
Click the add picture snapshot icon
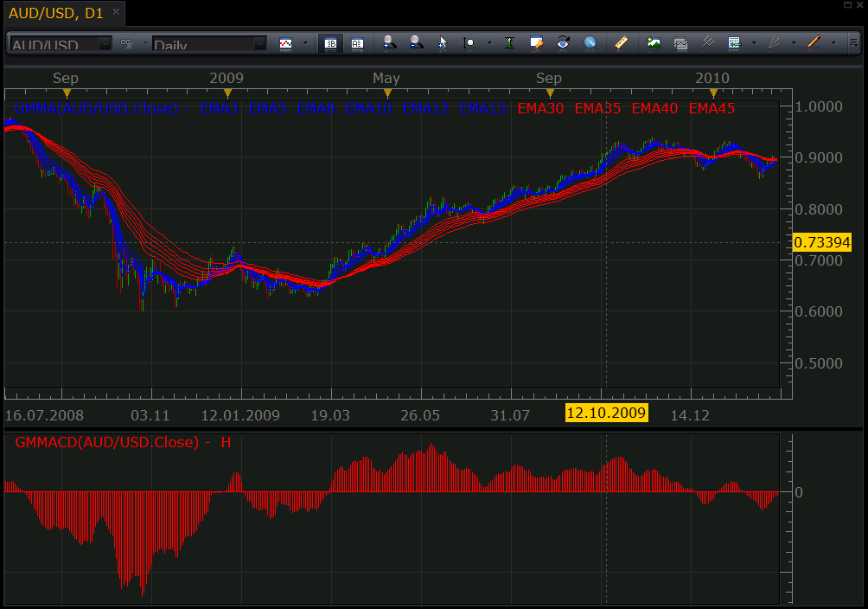coord(654,42)
